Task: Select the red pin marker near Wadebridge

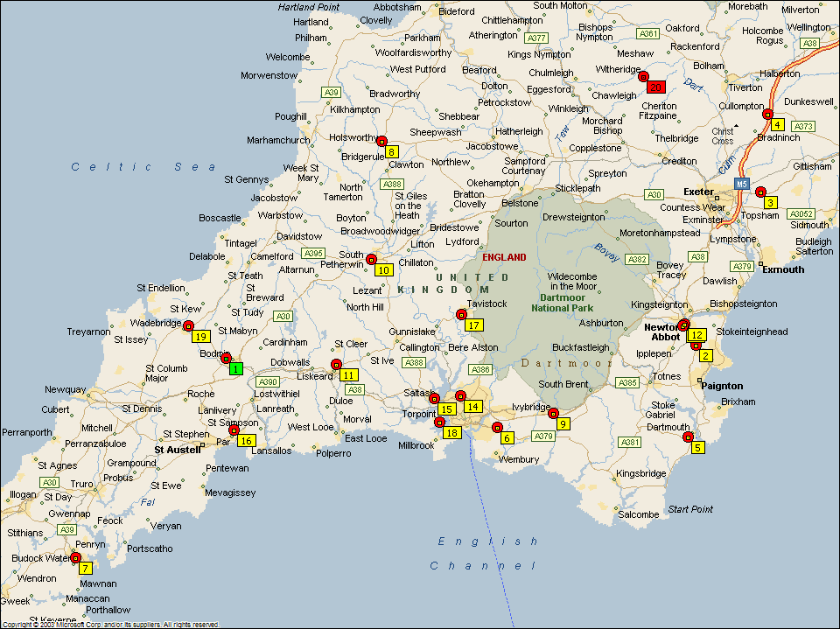Action: click(x=188, y=325)
